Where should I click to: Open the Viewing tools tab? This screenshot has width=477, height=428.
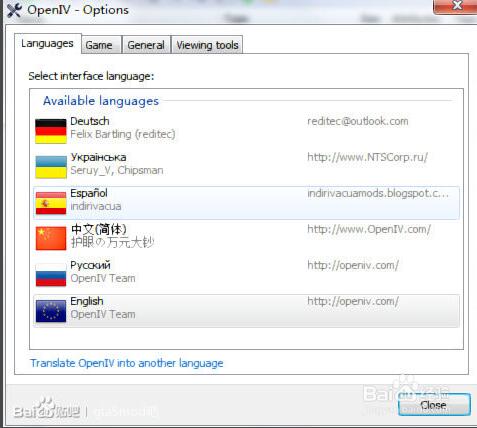click(207, 45)
